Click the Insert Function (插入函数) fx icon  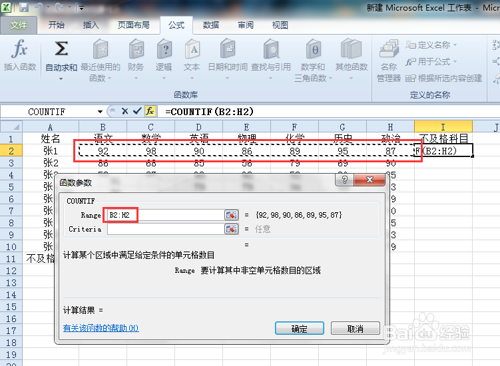(19, 49)
